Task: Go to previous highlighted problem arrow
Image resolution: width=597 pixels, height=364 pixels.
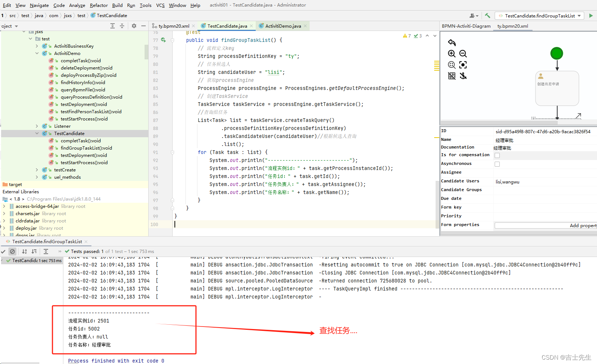Action: (427, 36)
